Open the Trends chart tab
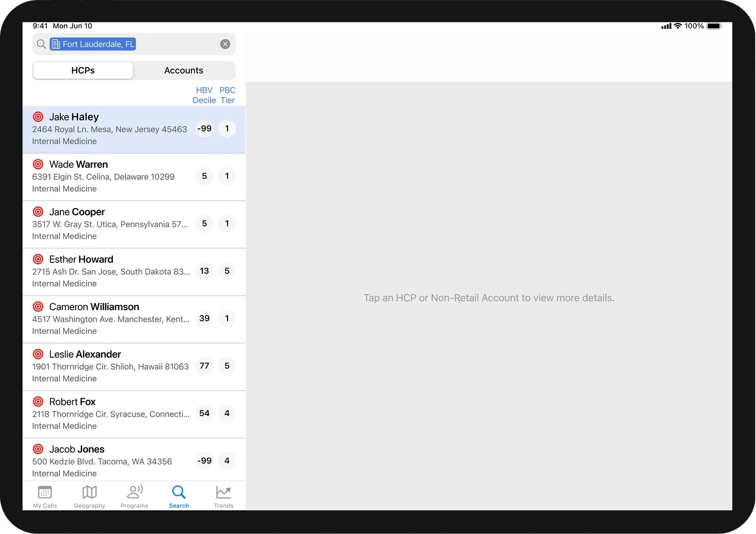The image size is (756, 534). [x=224, y=497]
